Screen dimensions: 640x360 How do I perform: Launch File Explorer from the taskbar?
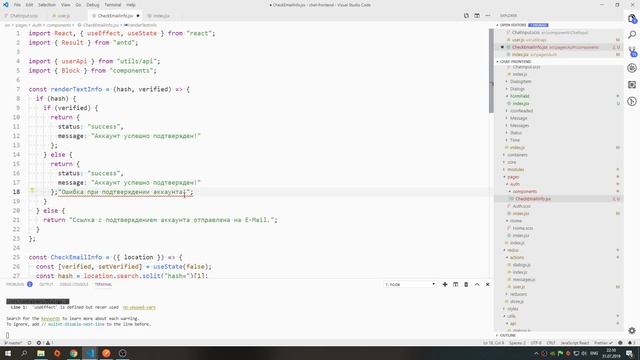[41, 353]
